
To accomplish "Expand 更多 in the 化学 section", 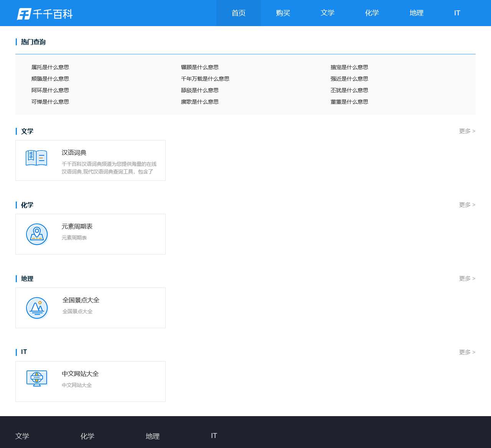I will click(x=467, y=205).
